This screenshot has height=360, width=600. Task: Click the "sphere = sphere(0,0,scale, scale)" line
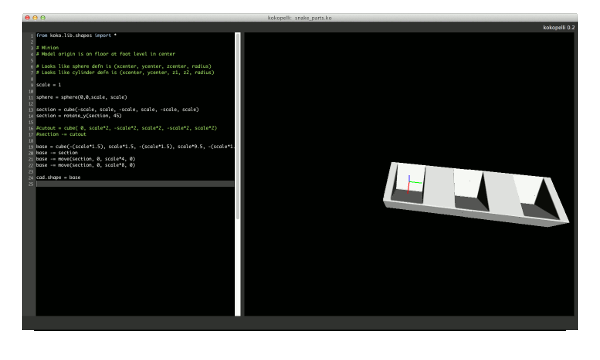[82, 97]
